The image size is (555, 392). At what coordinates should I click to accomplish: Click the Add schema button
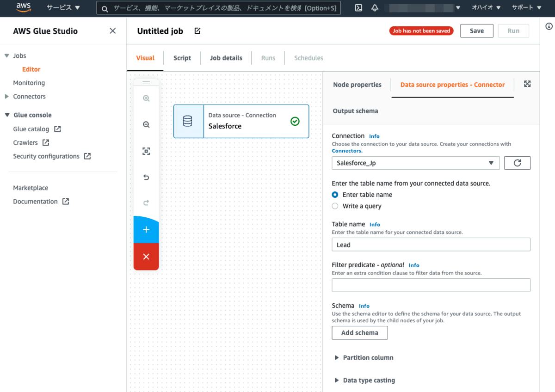(x=360, y=333)
